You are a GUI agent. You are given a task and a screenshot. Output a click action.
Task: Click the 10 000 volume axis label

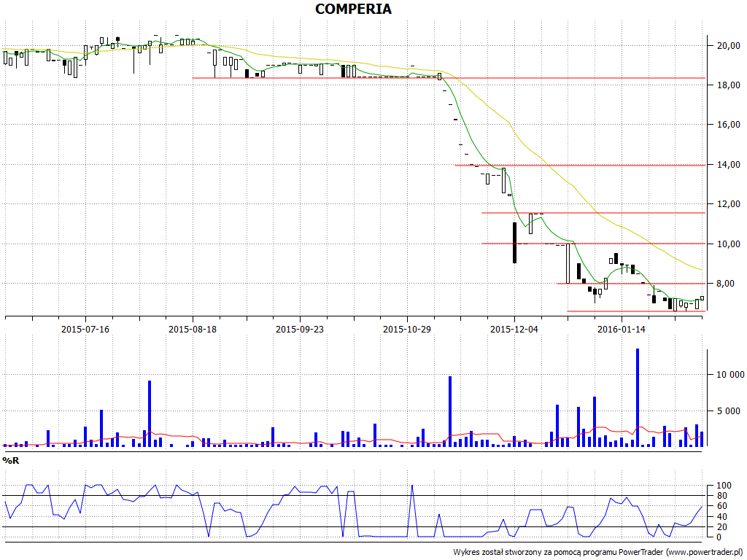click(730, 375)
